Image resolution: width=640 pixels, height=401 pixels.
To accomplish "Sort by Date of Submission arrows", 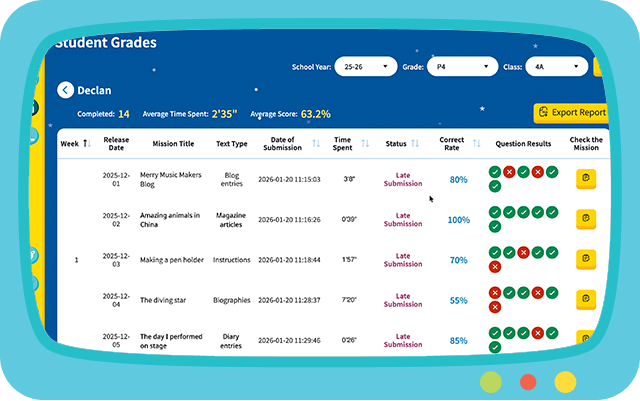I will coord(316,143).
